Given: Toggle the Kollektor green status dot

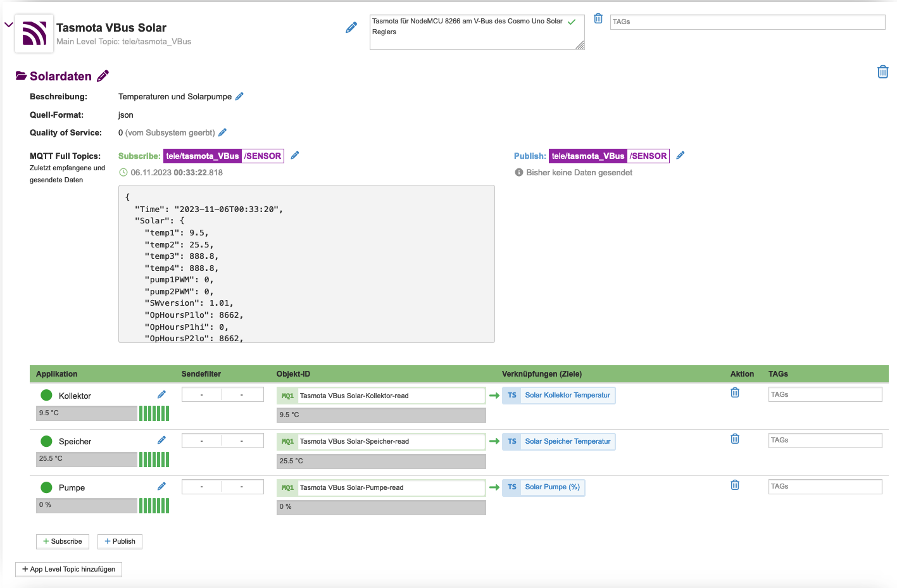Looking at the screenshot, I should [x=46, y=395].
